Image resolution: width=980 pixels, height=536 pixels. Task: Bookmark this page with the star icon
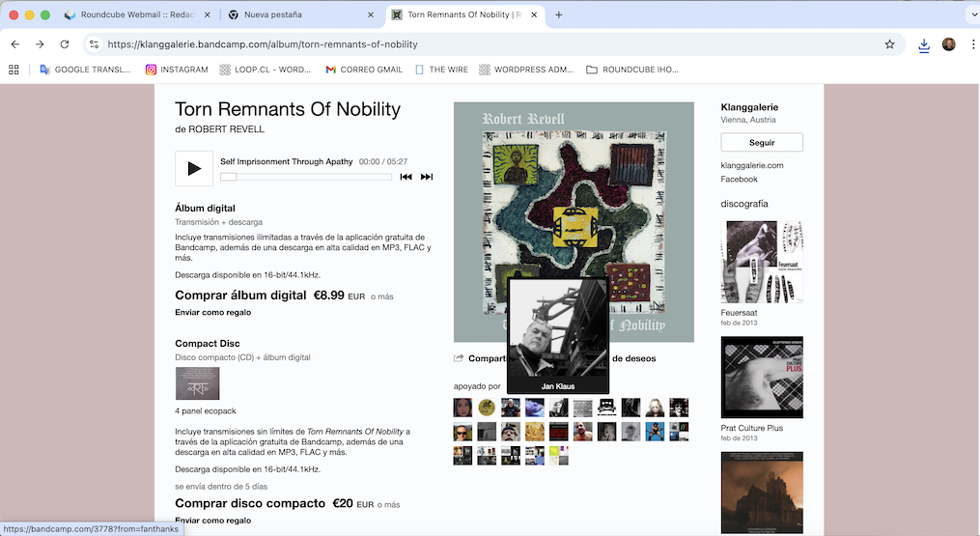[x=889, y=44]
